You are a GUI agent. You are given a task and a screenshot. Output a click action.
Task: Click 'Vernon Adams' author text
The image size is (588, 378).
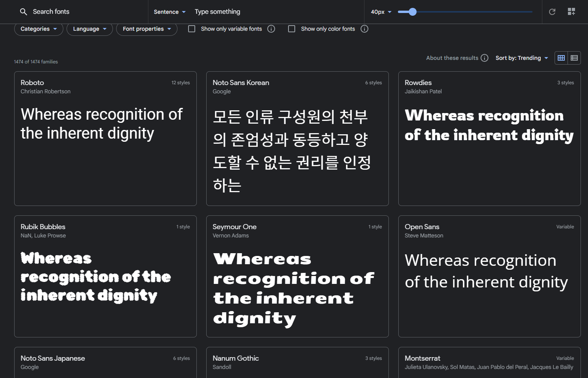click(x=231, y=235)
